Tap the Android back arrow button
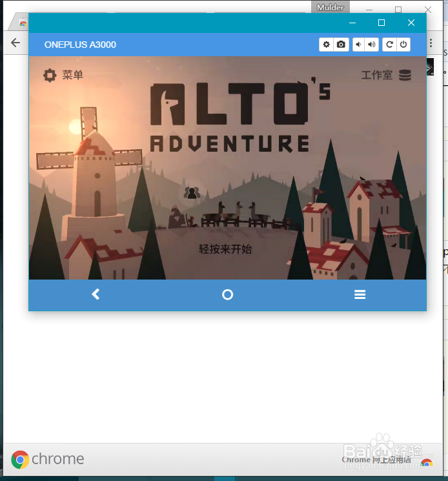 (x=96, y=294)
